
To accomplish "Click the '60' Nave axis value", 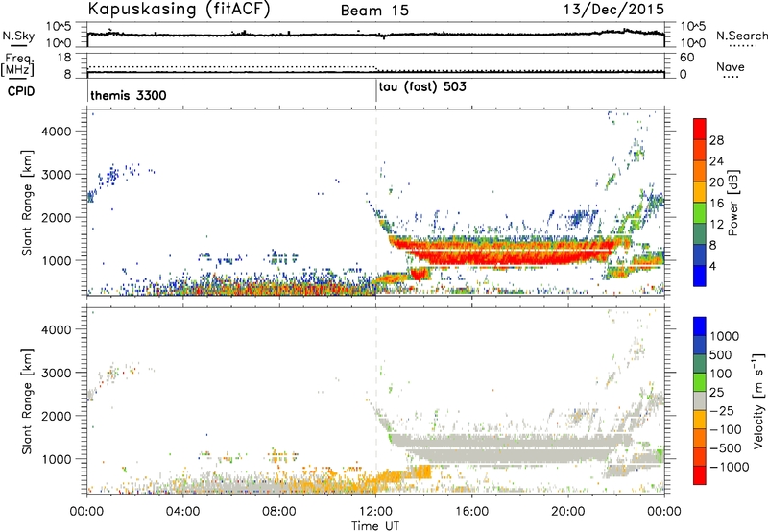I will [686, 58].
